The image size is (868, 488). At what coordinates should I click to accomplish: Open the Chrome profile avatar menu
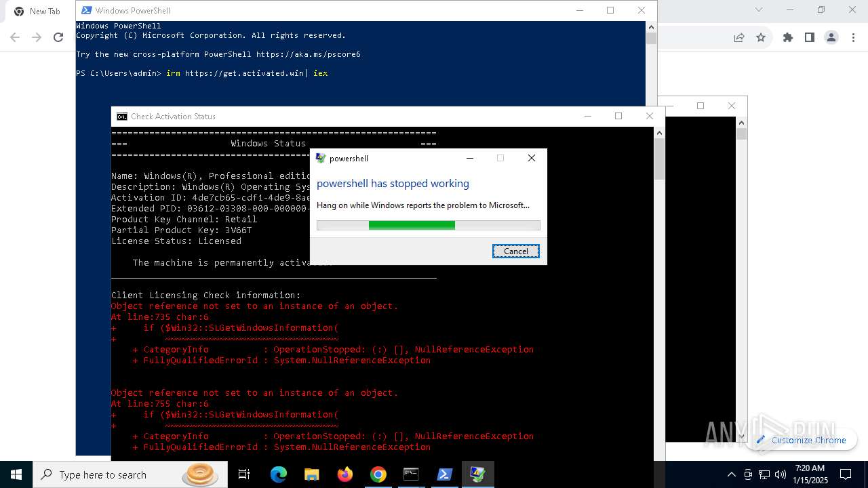pyautogui.click(x=831, y=38)
